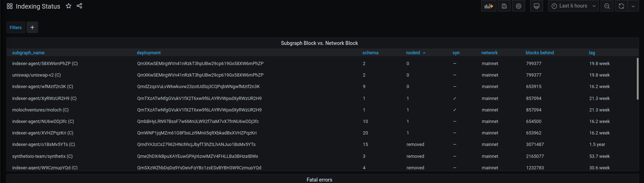Click syn checkmark in molochventures/moloch row
This screenshot has height=183, width=644.
pos(455,110)
